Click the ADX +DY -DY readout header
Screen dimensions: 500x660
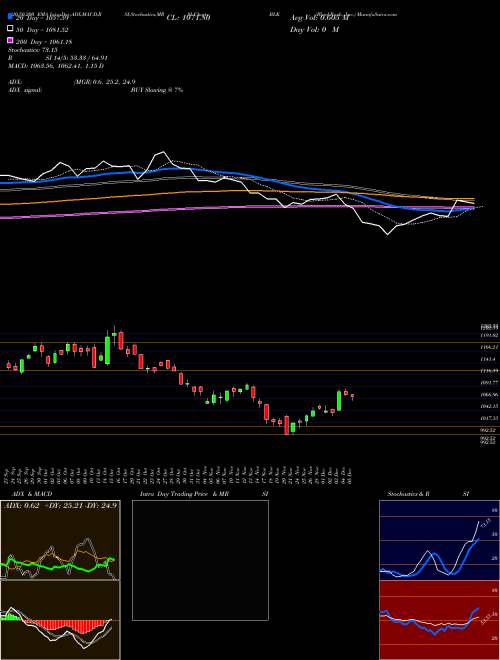coord(61,506)
